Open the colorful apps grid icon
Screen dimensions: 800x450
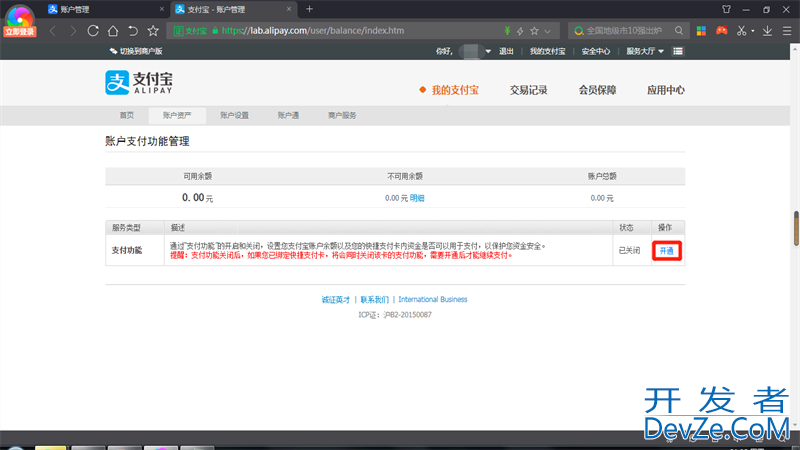pos(702,31)
